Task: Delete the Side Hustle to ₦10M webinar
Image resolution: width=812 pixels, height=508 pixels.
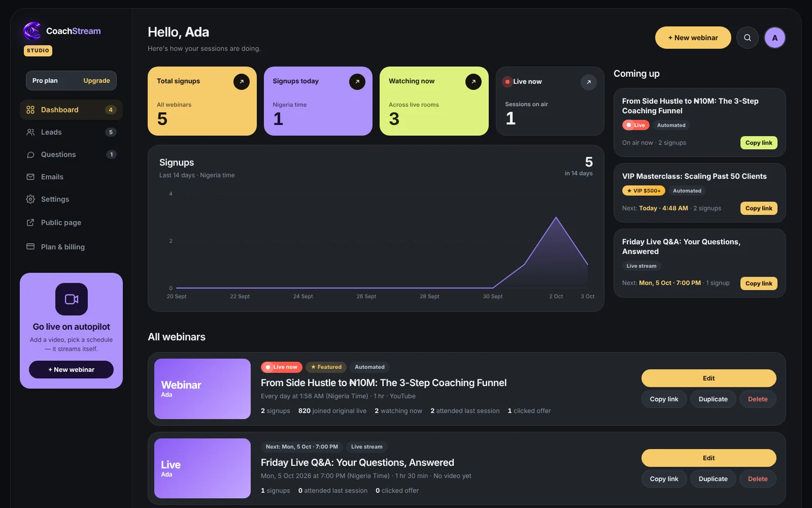Action: 758,399
